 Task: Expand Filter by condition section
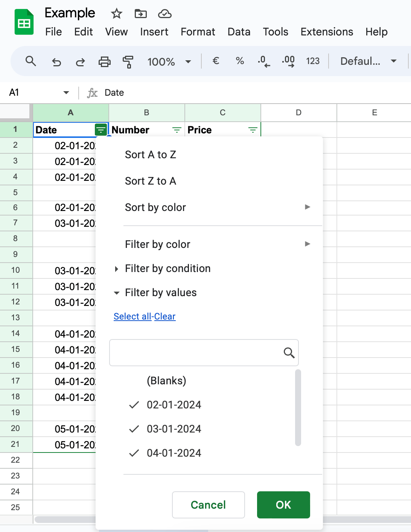tap(167, 268)
